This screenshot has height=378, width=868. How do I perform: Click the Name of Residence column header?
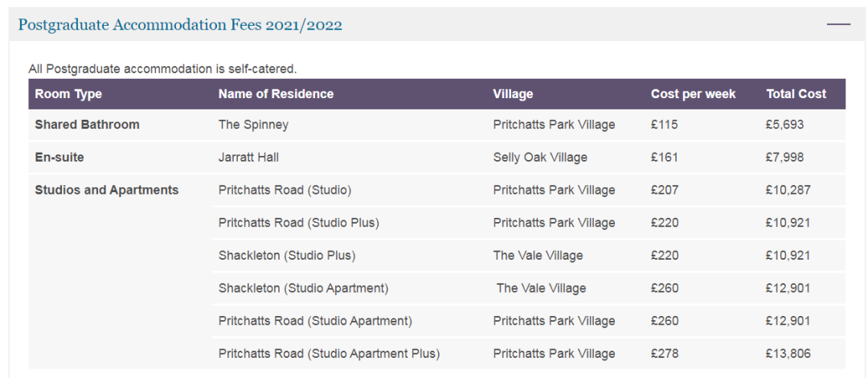(276, 94)
